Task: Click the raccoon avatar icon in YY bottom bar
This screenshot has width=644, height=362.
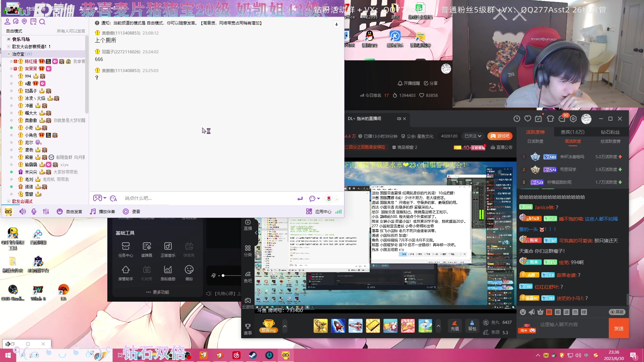Action: (8, 212)
